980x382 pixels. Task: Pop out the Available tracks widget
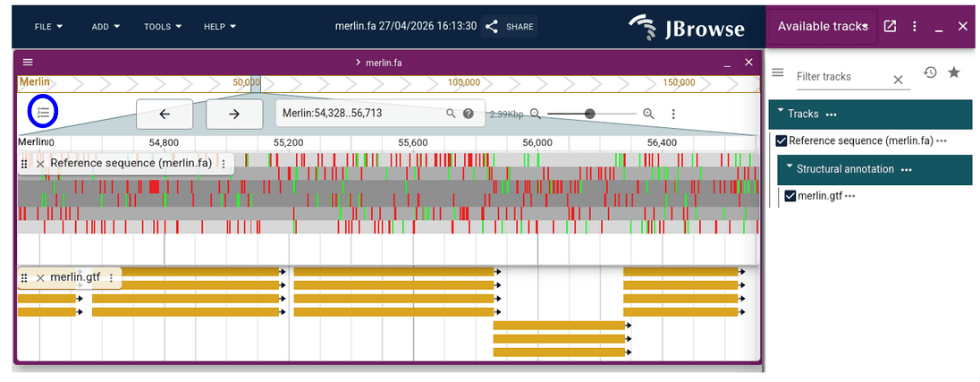click(x=890, y=26)
